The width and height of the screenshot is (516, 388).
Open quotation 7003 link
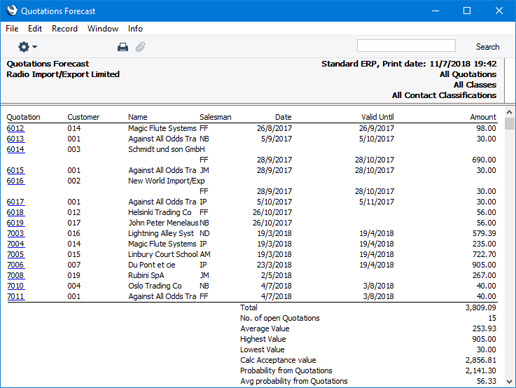point(15,233)
